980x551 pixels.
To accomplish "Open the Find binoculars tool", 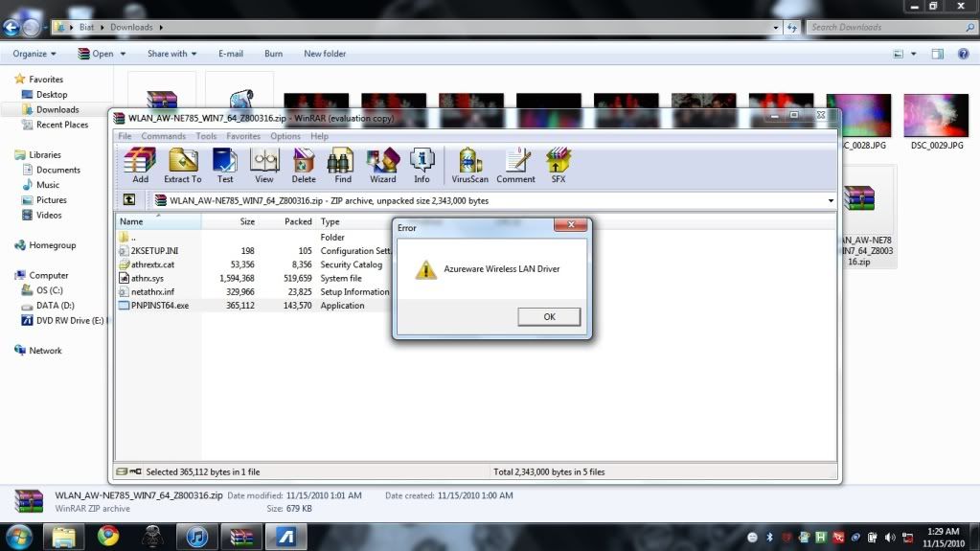I will pos(343,165).
